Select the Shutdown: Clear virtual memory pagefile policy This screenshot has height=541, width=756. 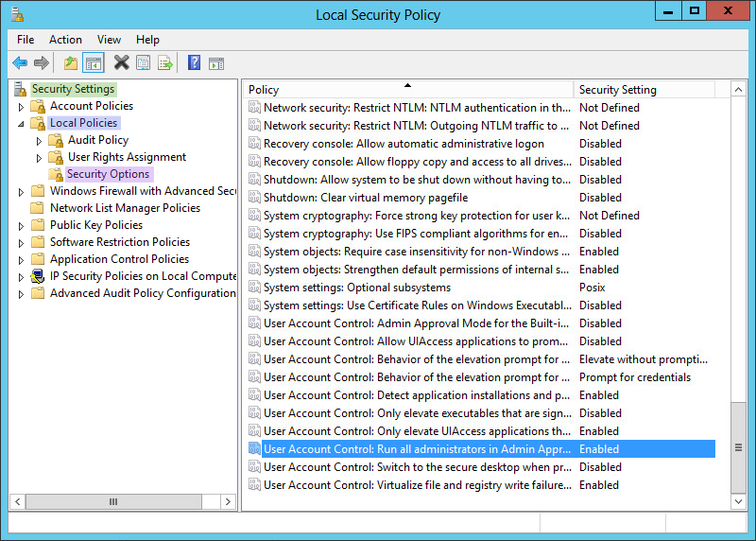click(x=365, y=198)
